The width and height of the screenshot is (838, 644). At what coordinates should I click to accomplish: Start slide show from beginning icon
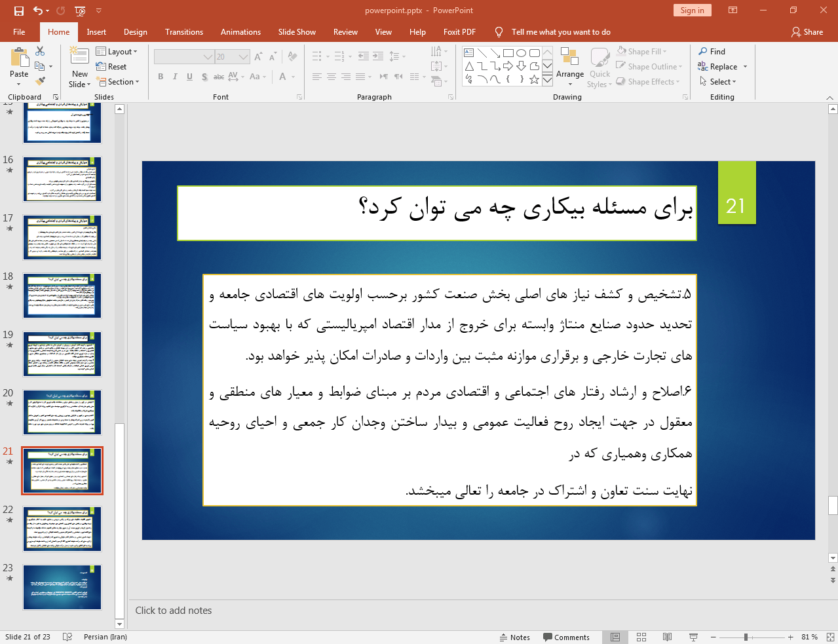point(80,10)
